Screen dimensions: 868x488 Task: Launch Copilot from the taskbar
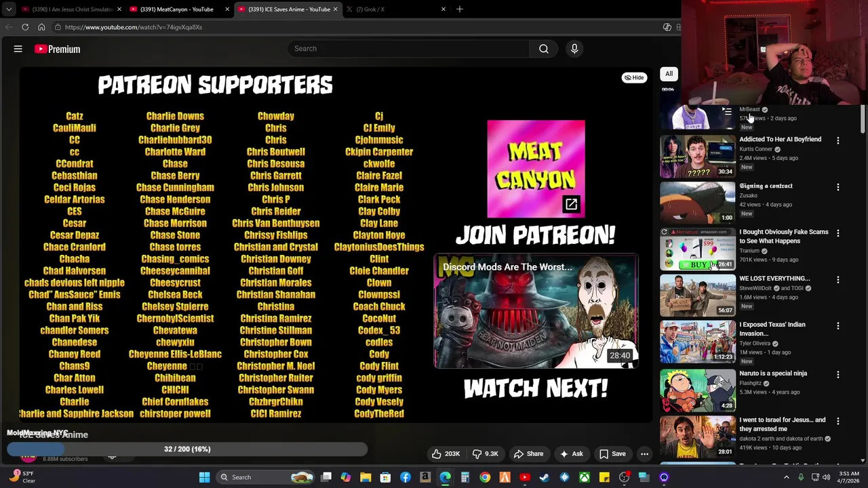(346, 477)
